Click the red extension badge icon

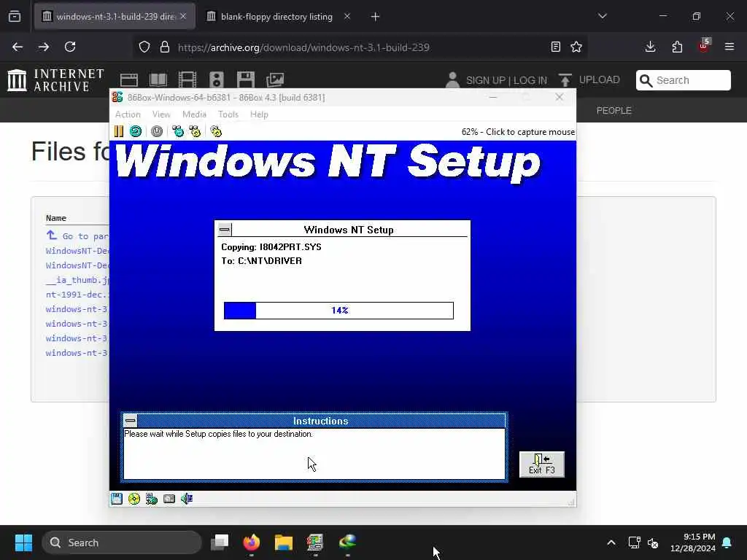pos(704,46)
